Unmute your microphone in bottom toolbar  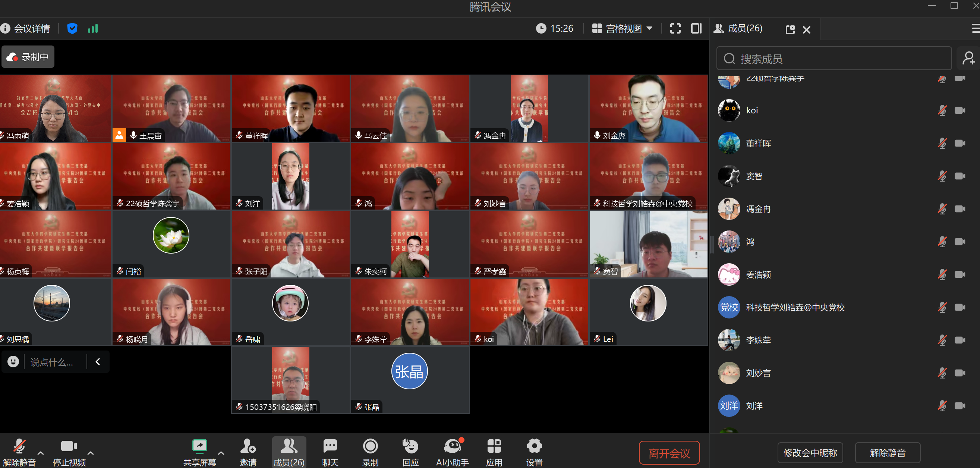point(19,446)
